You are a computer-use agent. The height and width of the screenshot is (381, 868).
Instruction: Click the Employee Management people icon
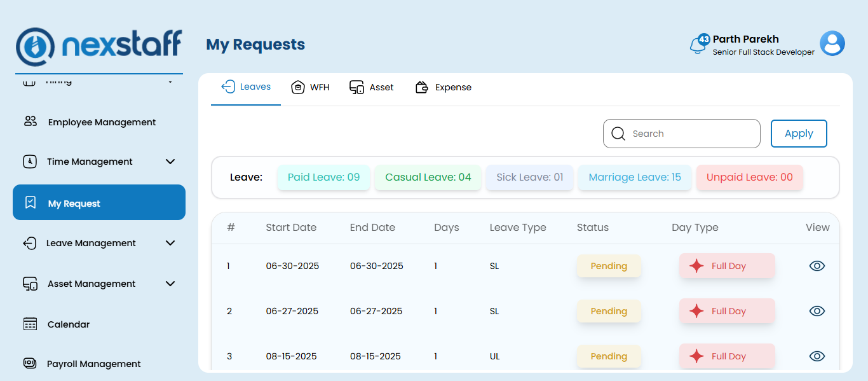31,121
